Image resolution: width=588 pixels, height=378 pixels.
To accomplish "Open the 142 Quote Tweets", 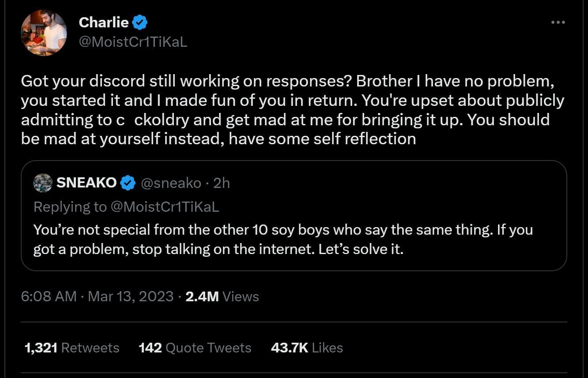I will tap(195, 348).
